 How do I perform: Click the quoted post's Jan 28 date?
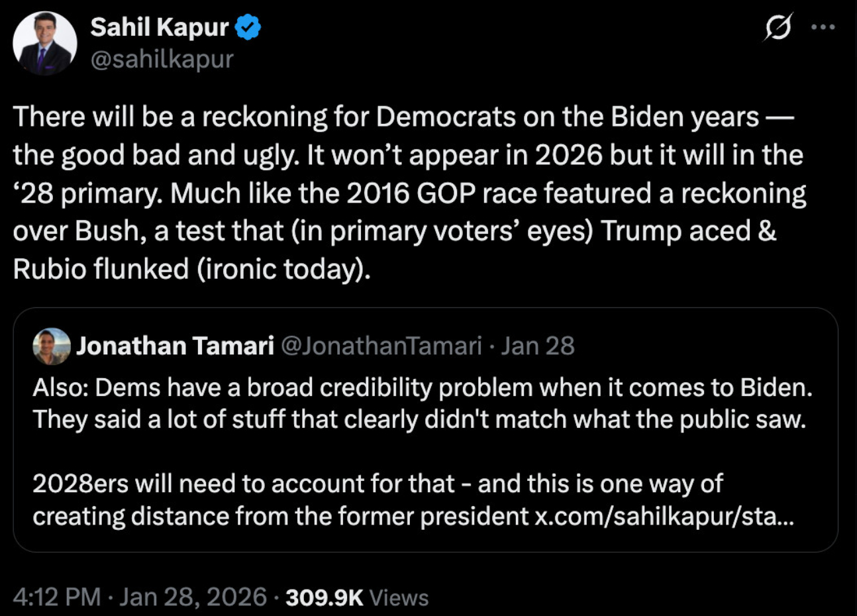[537, 346]
